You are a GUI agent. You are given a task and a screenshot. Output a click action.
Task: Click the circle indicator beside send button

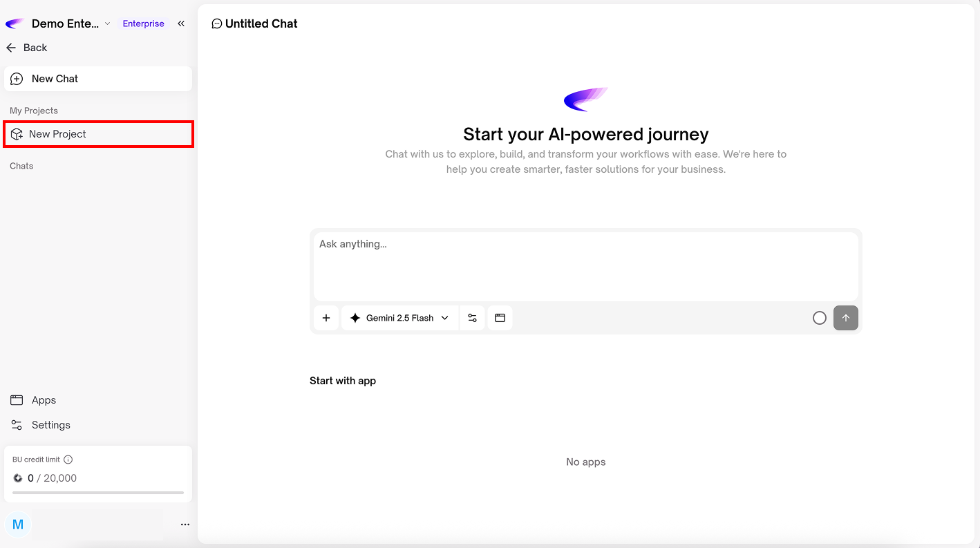click(820, 318)
